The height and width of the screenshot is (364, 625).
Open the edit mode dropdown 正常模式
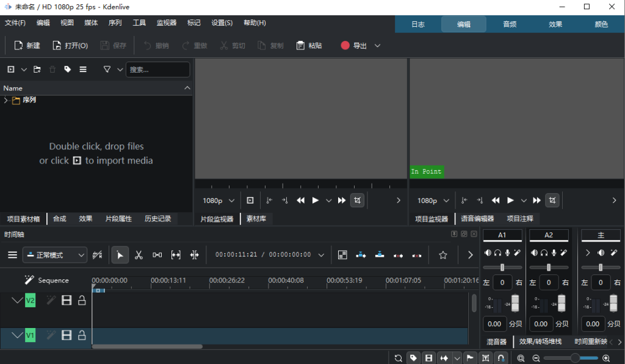(55, 255)
